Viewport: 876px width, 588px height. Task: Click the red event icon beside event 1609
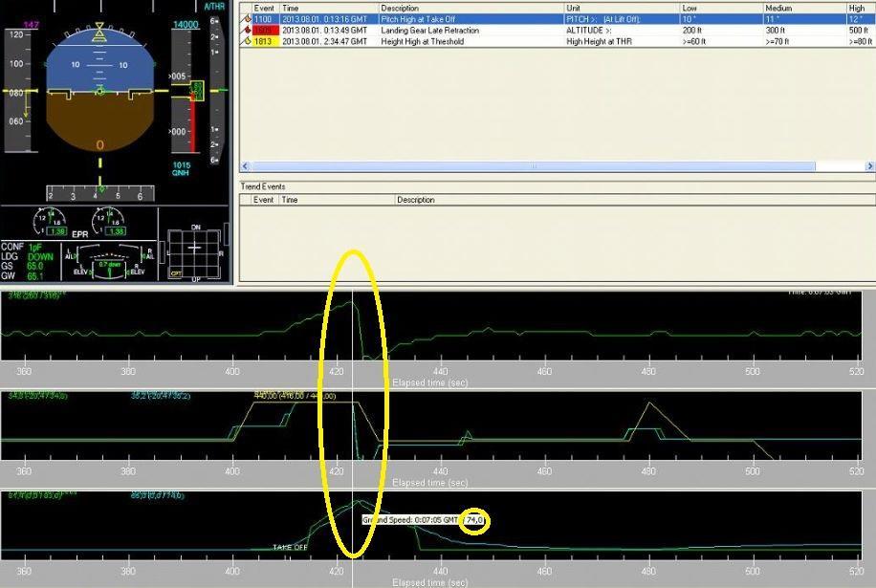[247, 31]
